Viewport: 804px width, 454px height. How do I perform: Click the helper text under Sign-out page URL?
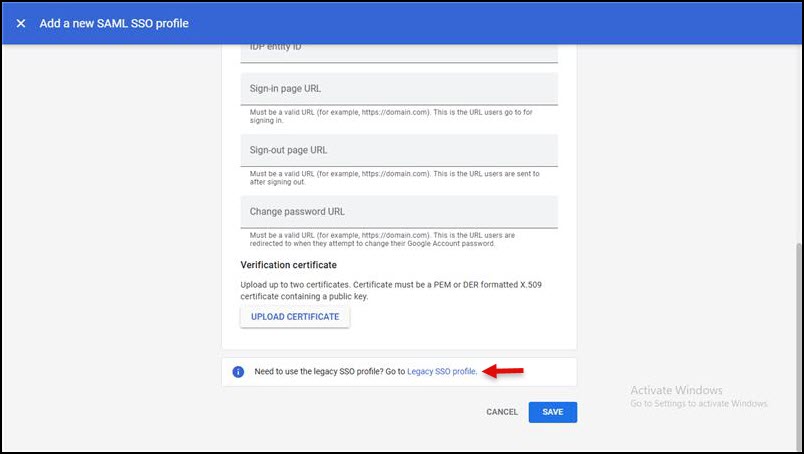tap(394, 178)
